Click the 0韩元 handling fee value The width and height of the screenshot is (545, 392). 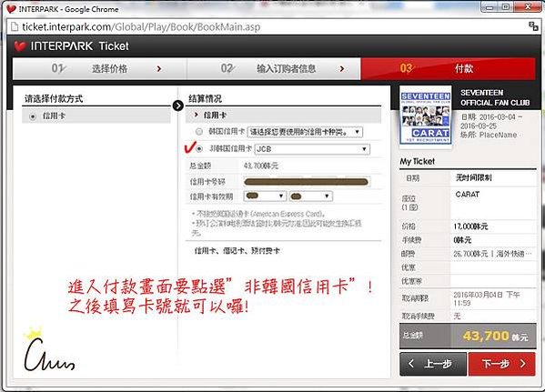pyautogui.click(x=462, y=240)
